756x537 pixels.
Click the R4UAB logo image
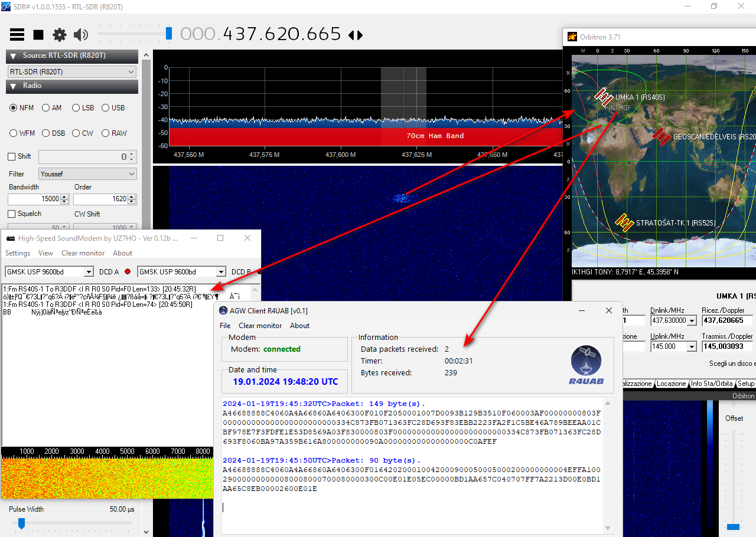(x=586, y=365)
